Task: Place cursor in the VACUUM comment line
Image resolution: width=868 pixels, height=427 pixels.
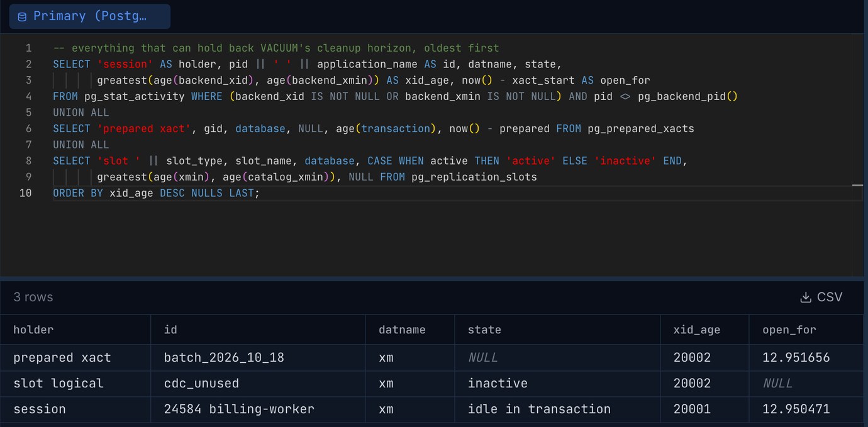Action: tap(276, 48)
